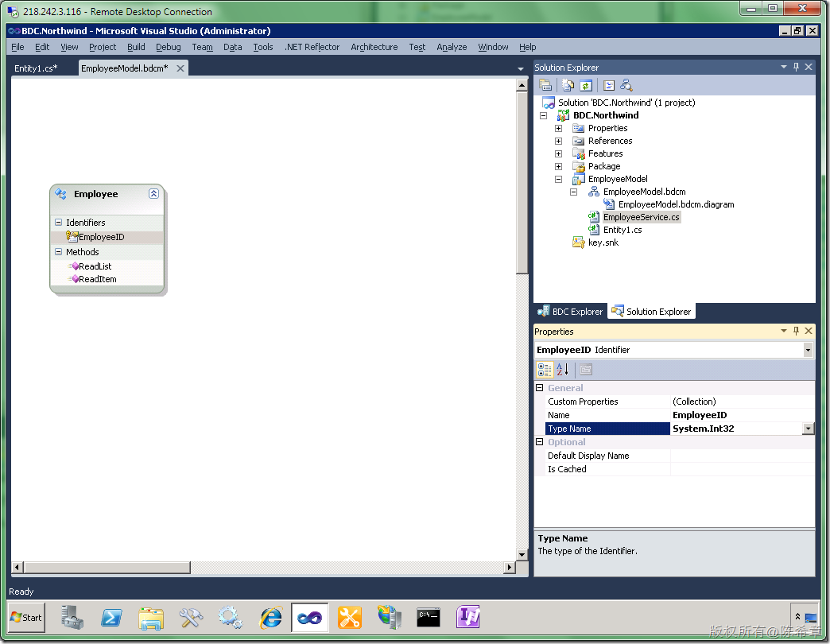830x644 pixels.
Task: Collapse the Methods section in Employee shape
Action: click(58, 252)
